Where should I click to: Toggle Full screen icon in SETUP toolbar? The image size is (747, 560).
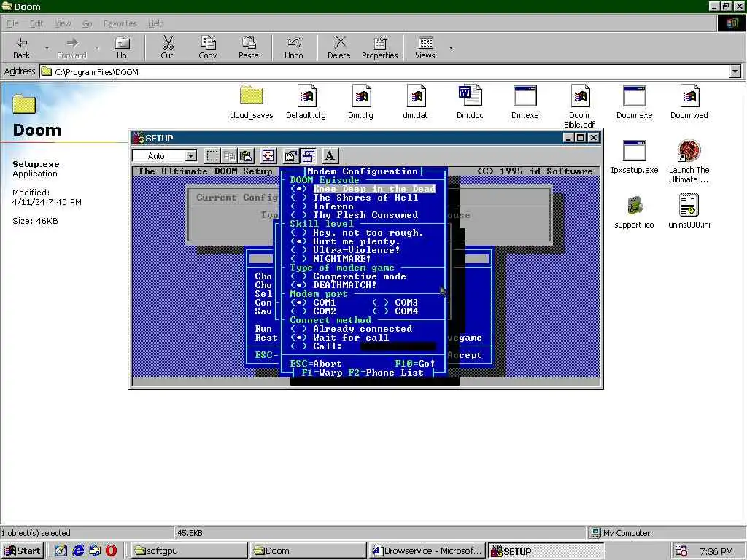tap(268, 156)
